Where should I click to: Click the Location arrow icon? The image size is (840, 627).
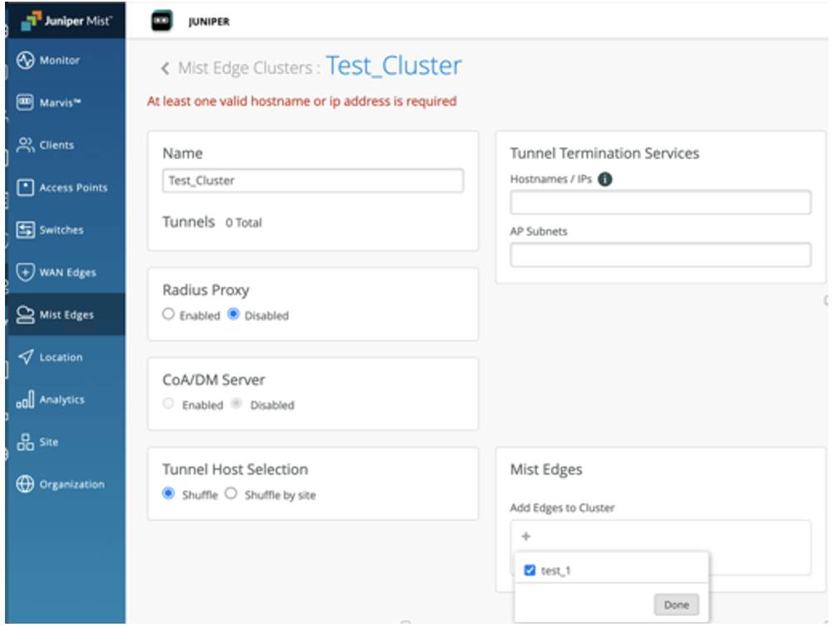pos(25,358)
